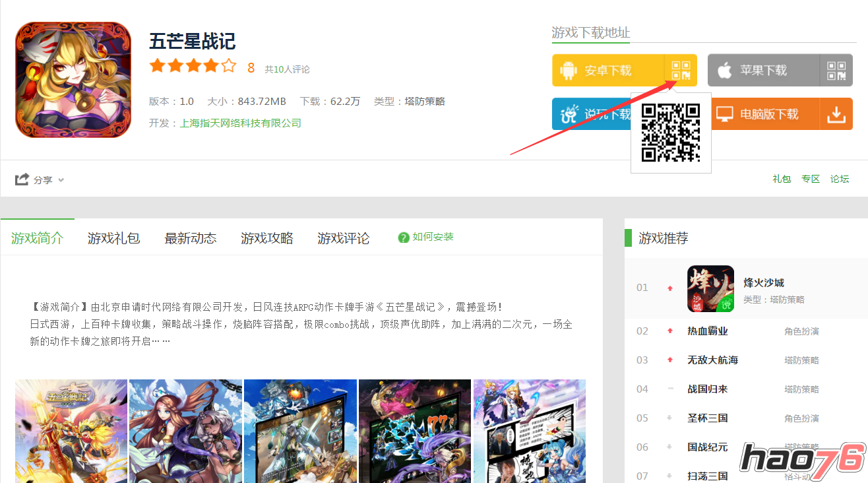
Task: Open the 专区 link
Action: [x=811, y=179]
